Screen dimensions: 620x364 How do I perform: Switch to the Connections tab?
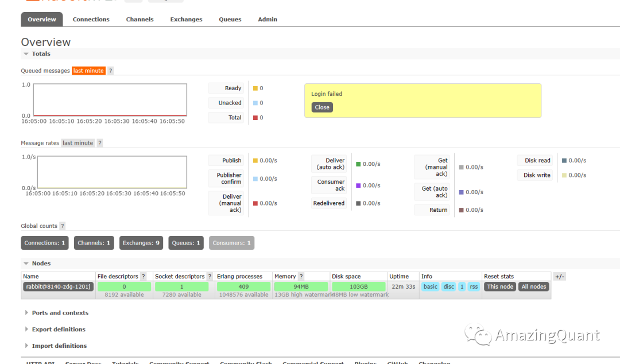[x=91, y=19]
